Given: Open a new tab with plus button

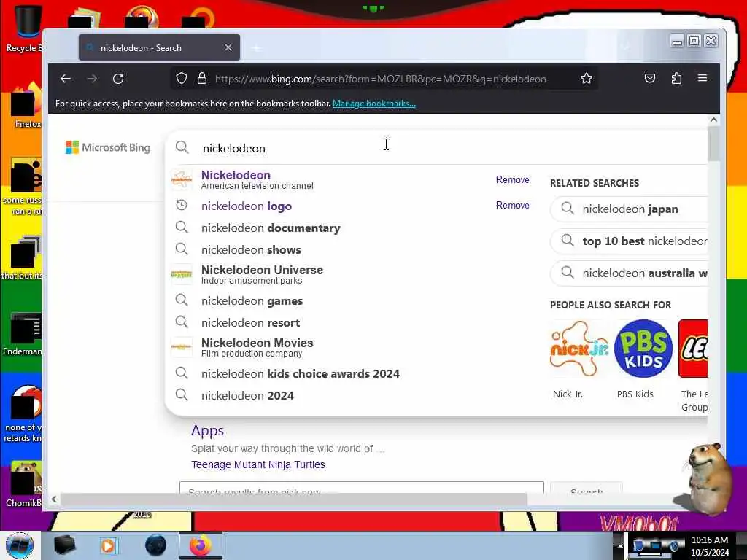Looking at the screenshot, I should 257,48.
